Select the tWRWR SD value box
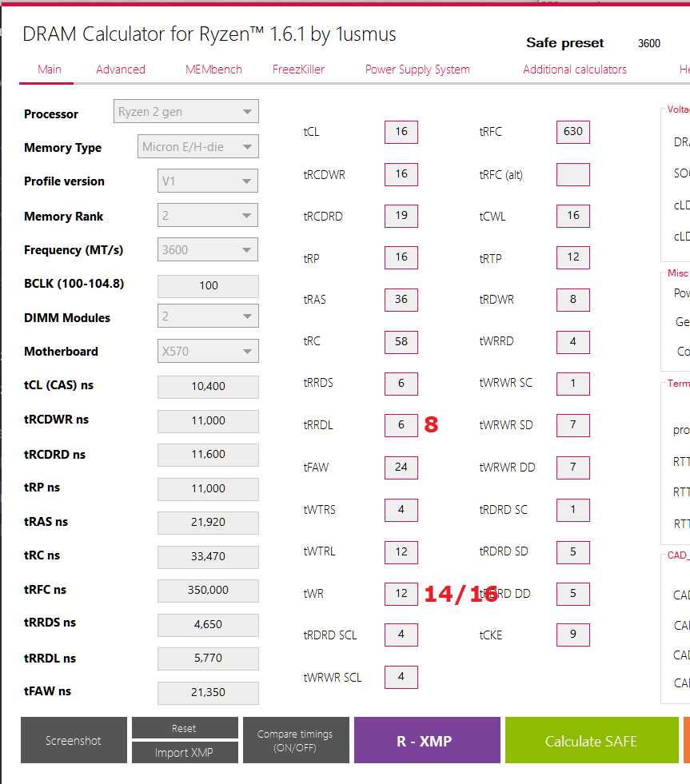Image resolution: width=690 pixels, height=784 pixels. [x=573, y=425]
